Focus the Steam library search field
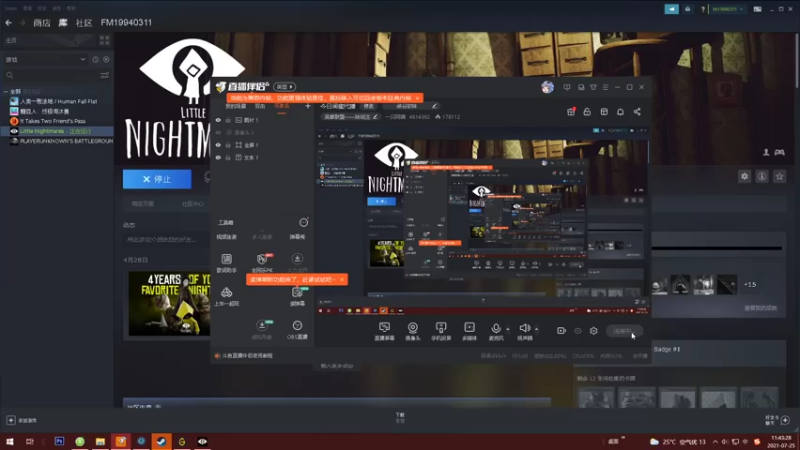This screenshot has height=450, width=800. 51,76
